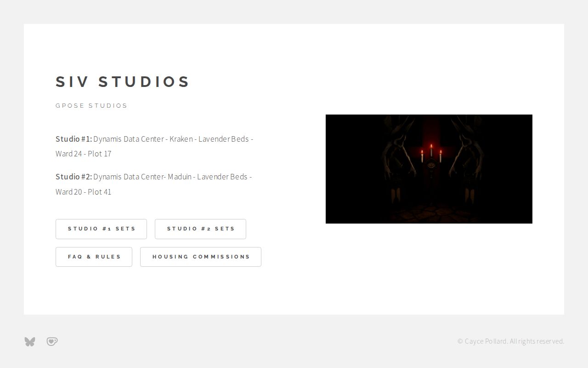The image size is (588, 368).
Task: Open the STUDIO #2 SETS page
Action: (x=200, y=229)
